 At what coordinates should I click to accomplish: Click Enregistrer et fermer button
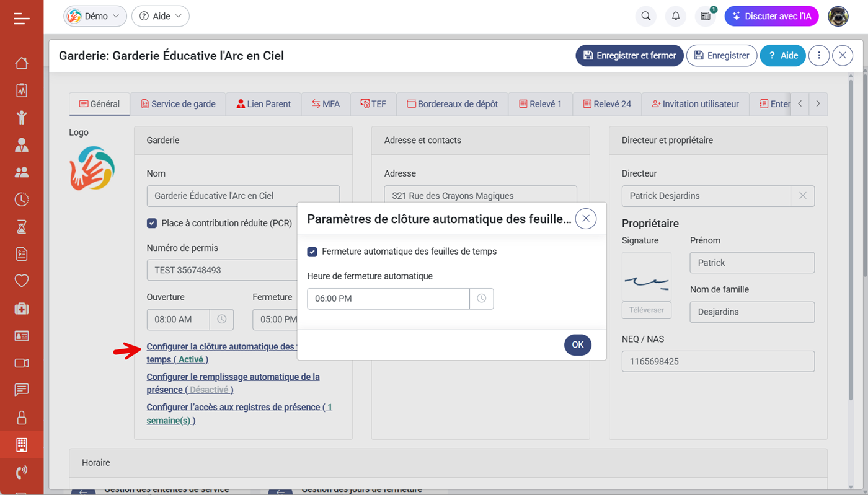629,55
